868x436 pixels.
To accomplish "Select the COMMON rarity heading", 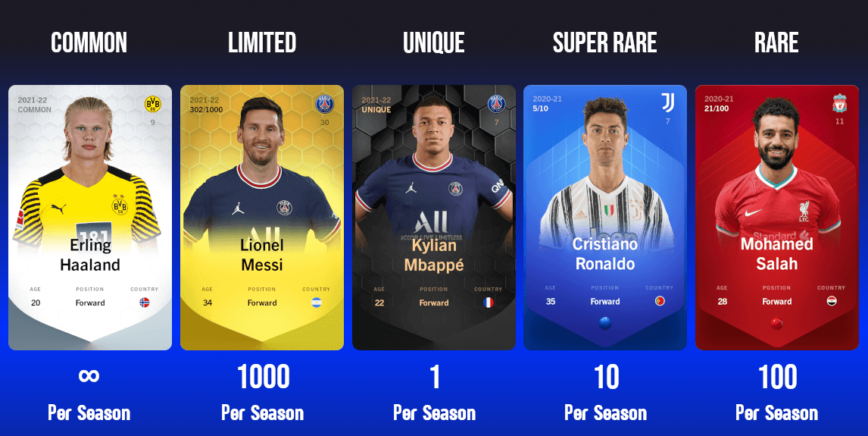I will 89,42.
